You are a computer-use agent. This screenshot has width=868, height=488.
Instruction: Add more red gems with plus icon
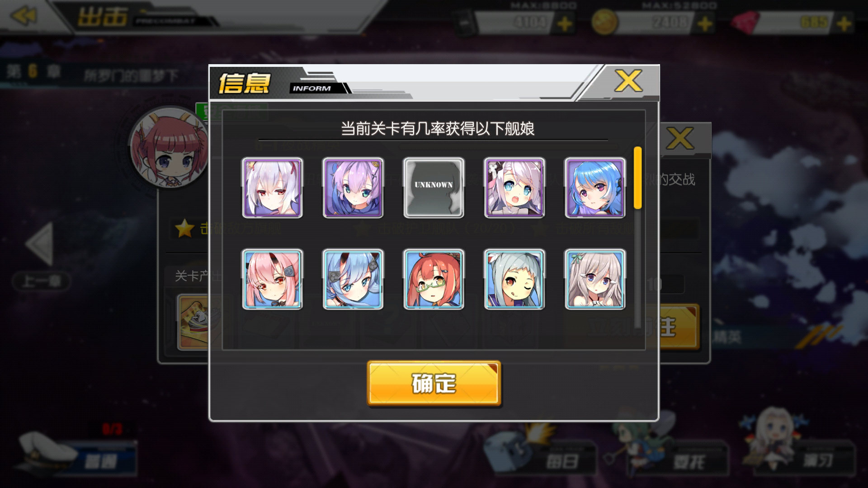[x=844, y=23]
